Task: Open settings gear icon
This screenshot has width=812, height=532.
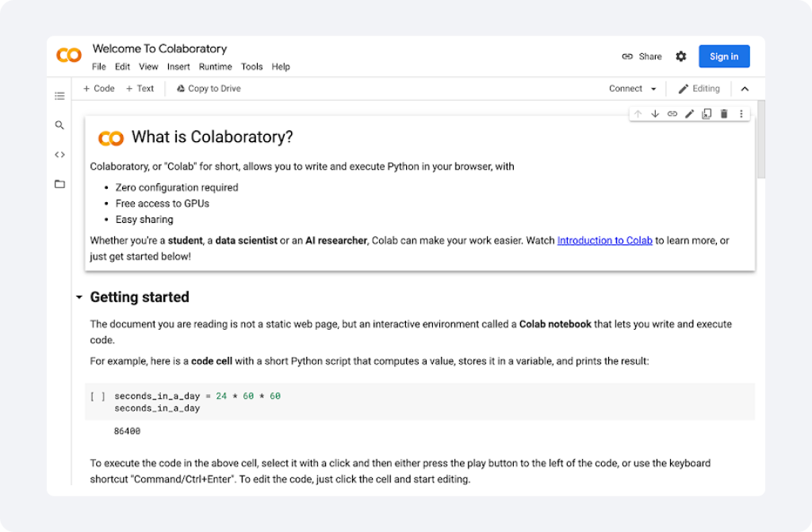Action: 681,56
